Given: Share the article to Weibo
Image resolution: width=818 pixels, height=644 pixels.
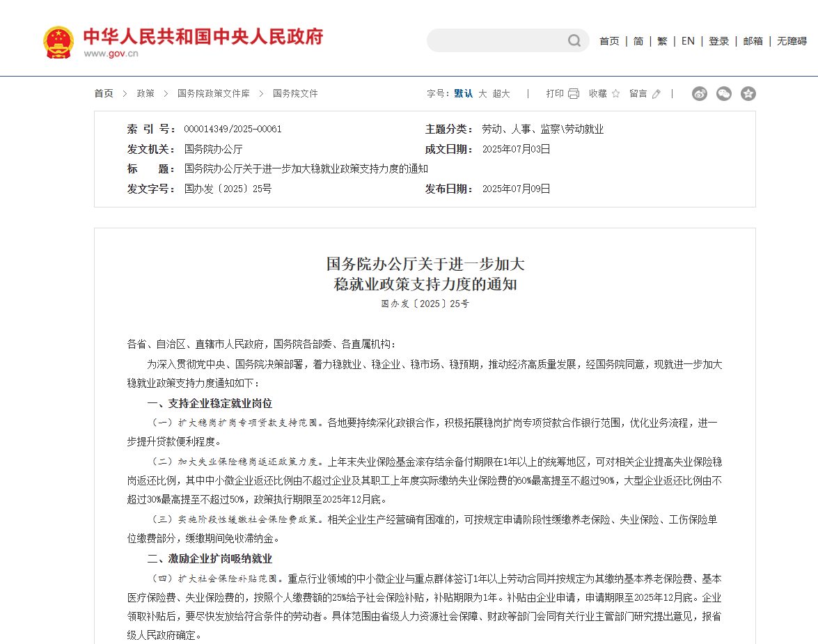Looking at the screenshot, I should 699,93.
